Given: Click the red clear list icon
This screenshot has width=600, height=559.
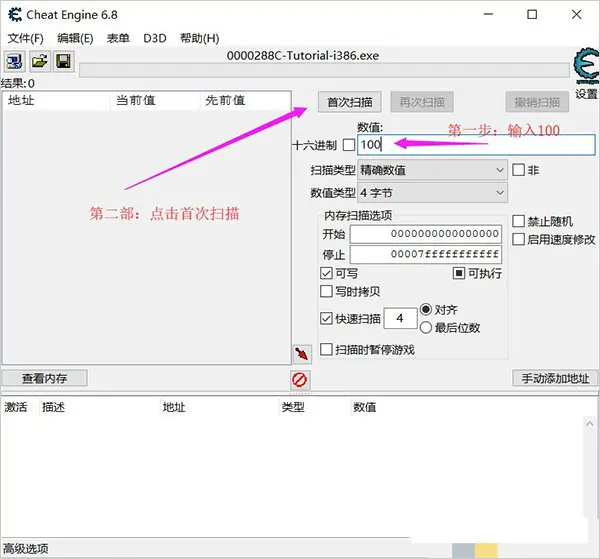Looking at the screenshot, I should tap(299, 379).
